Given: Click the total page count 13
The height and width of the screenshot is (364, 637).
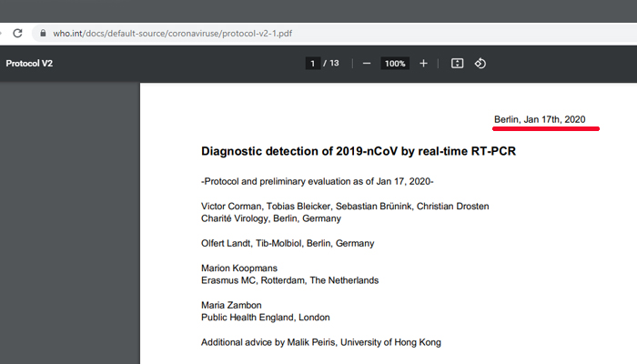Looking at the screenshot, I should 334,64.
